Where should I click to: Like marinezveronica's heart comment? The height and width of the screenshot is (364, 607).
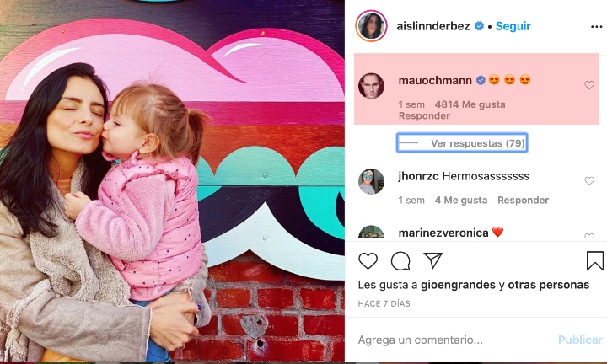coord(589,236)
